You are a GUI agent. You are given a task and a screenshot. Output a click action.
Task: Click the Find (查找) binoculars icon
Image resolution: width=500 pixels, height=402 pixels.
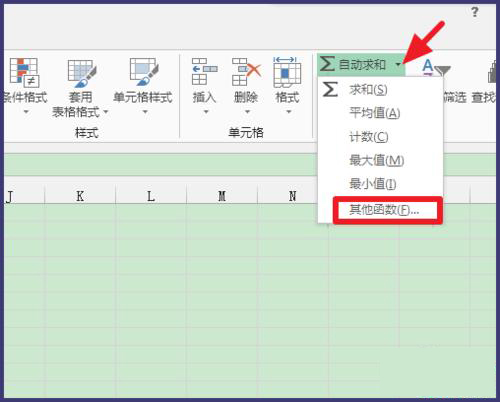click(492, 72)
